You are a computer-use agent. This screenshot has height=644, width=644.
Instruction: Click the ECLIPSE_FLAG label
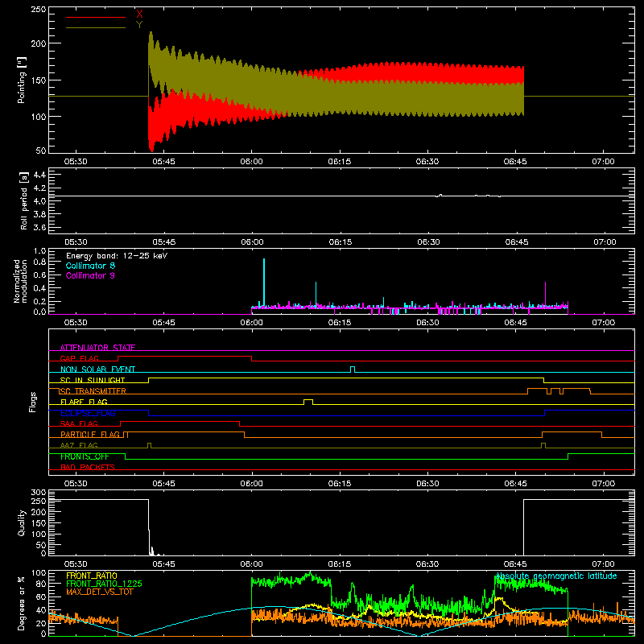[88, 413]
